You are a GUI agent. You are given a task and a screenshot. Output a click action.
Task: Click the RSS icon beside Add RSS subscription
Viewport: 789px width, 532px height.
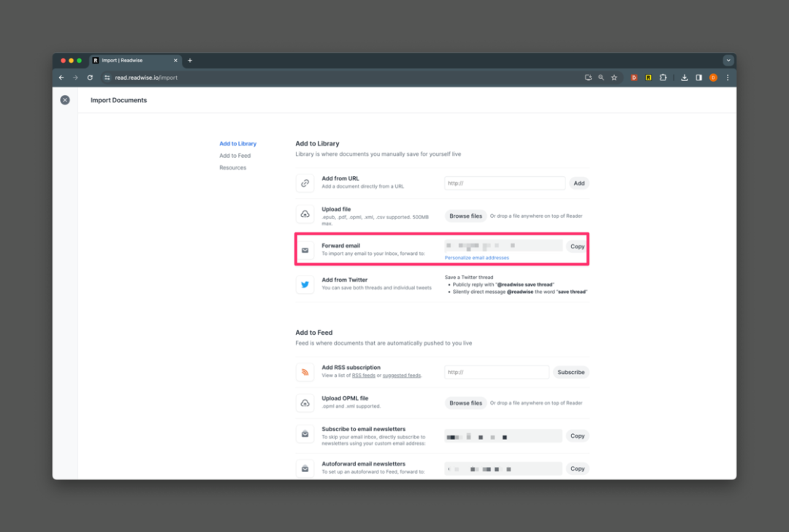coord(305,373)
